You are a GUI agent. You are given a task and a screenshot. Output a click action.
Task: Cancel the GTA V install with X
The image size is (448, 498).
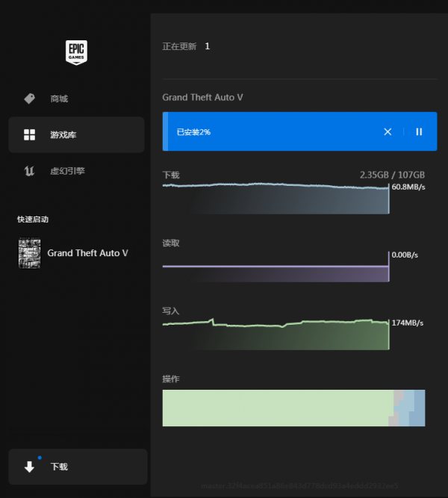[x=388, y=131]
